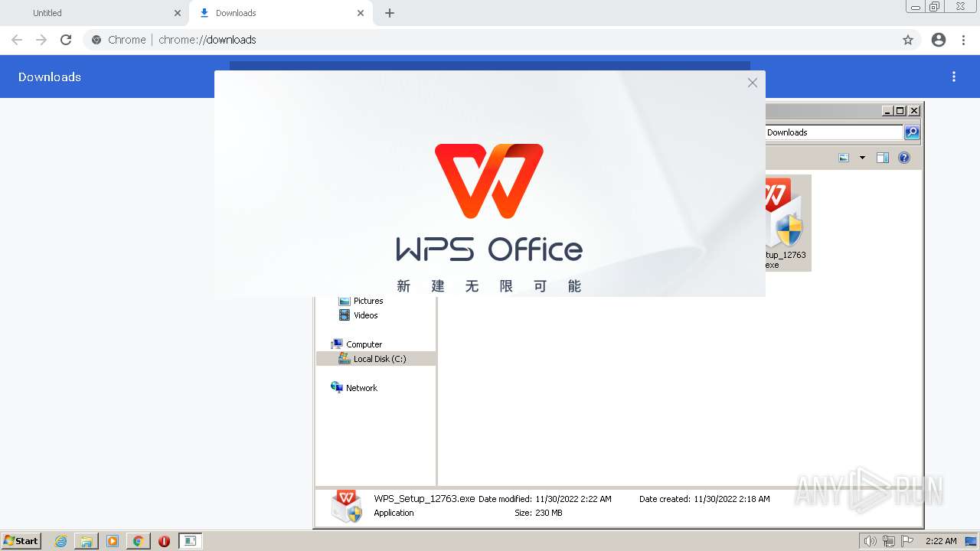Image resolution: width=980 pixels, height=551 pixels.
Task: Click the chrome://downloads address bar
Action: coord(490,40)
